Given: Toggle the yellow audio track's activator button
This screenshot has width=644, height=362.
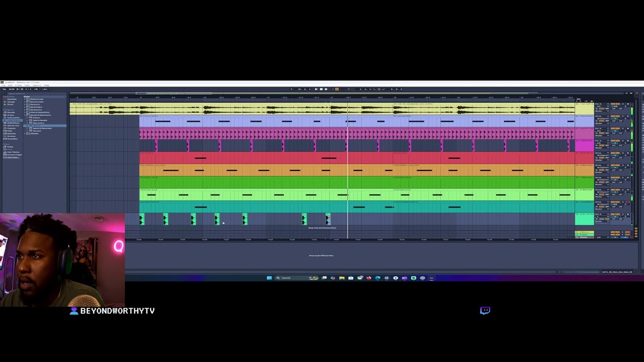Looking at the screenshot, I should 615,104.
